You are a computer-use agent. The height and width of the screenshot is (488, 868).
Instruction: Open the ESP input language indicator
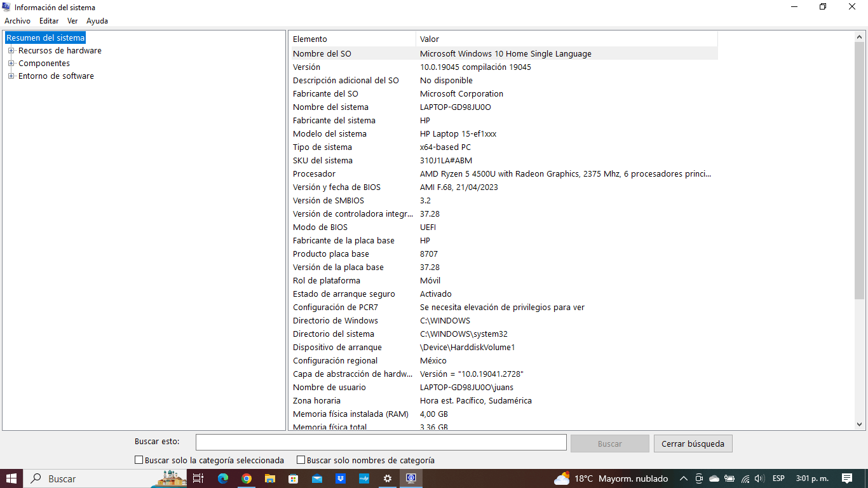(x=778, y=478)
